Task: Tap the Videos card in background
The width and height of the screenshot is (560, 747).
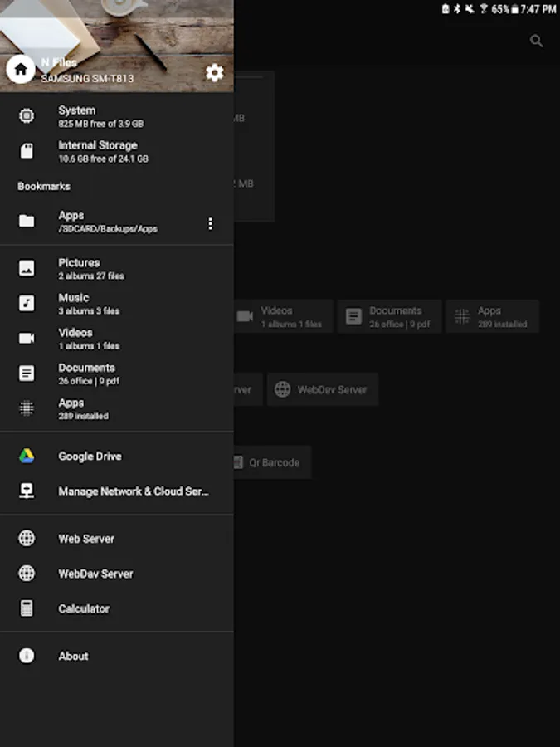Action: [284, 316]
